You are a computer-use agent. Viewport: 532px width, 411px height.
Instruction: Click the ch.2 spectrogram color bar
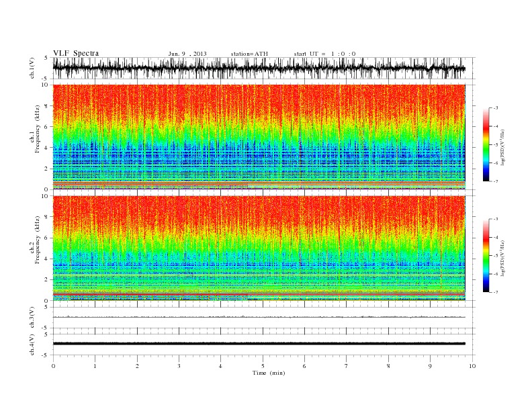click(486, 255)
